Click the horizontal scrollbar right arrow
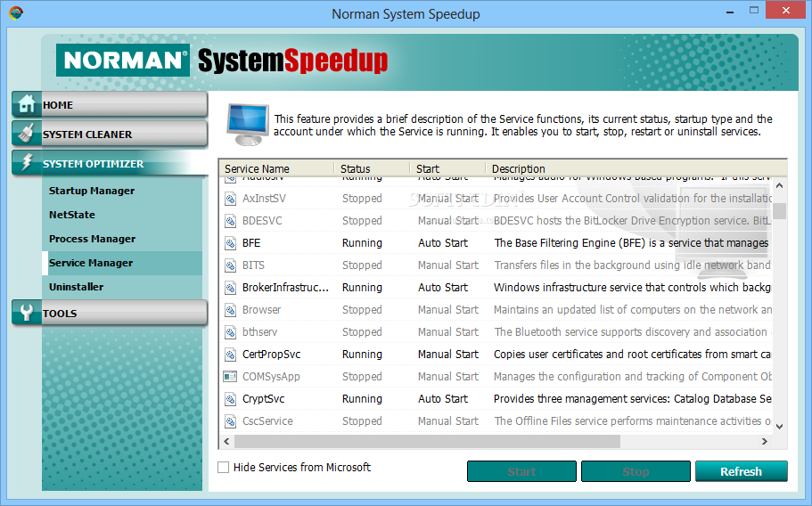 [765, 441]
